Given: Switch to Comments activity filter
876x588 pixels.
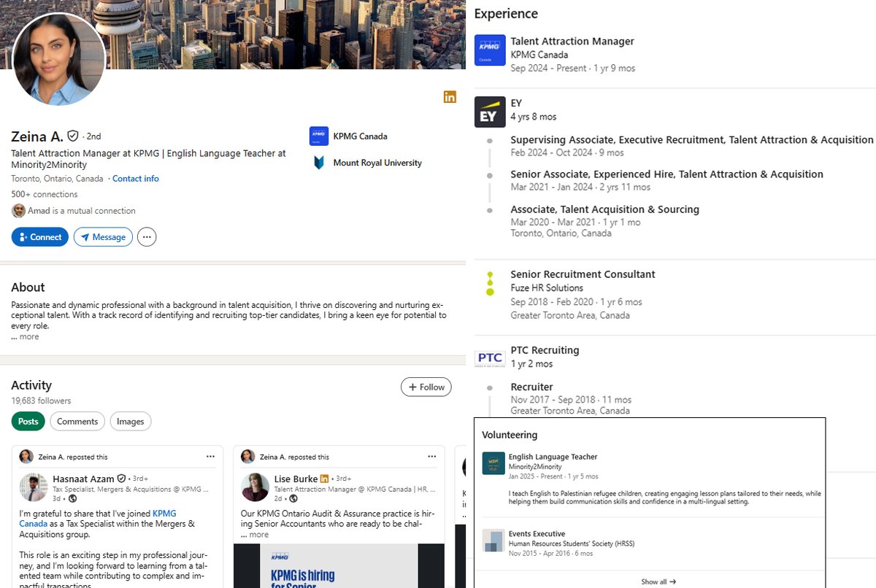Looking at the screenshot, I should [x=77, y=422].
